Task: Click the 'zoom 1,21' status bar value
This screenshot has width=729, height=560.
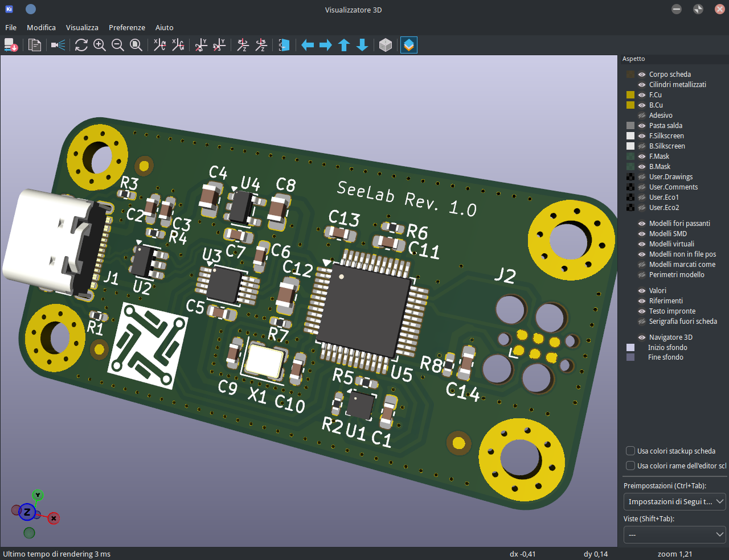Action: pyautogui.click(x=675, y=554)
